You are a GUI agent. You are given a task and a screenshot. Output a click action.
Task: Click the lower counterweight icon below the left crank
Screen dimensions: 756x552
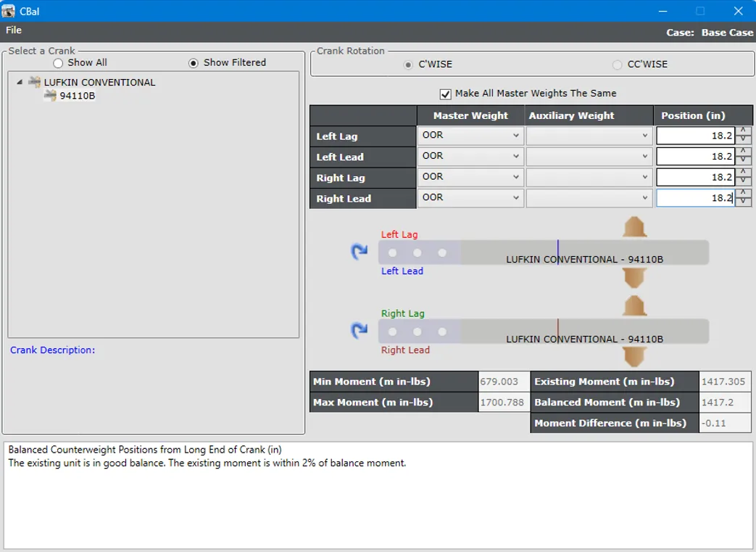[x=634, y=278]
